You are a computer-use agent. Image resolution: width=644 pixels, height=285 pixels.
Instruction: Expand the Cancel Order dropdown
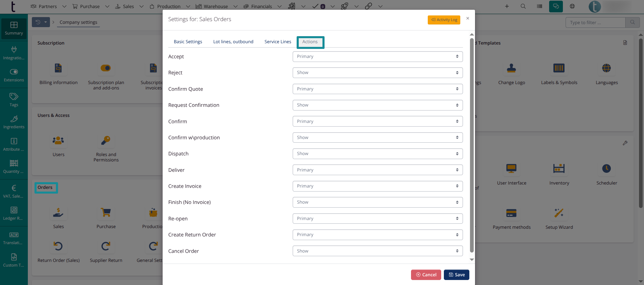pos(377,251)
